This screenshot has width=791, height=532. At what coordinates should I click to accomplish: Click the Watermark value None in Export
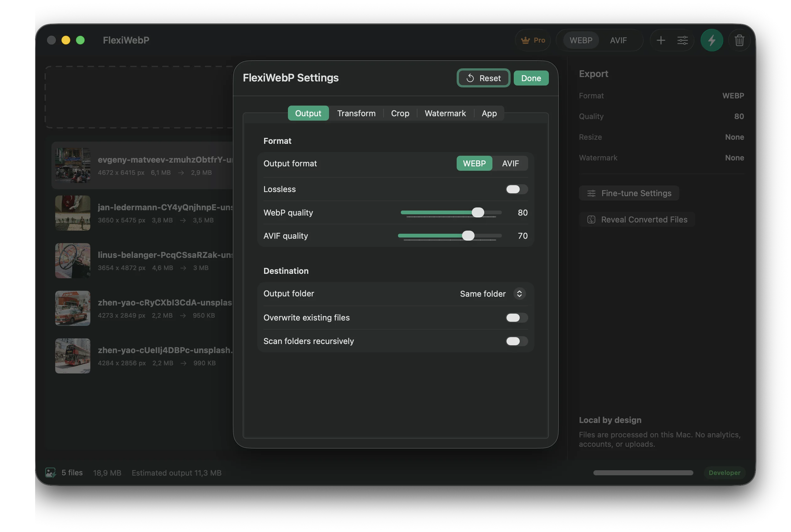point(734,158)
